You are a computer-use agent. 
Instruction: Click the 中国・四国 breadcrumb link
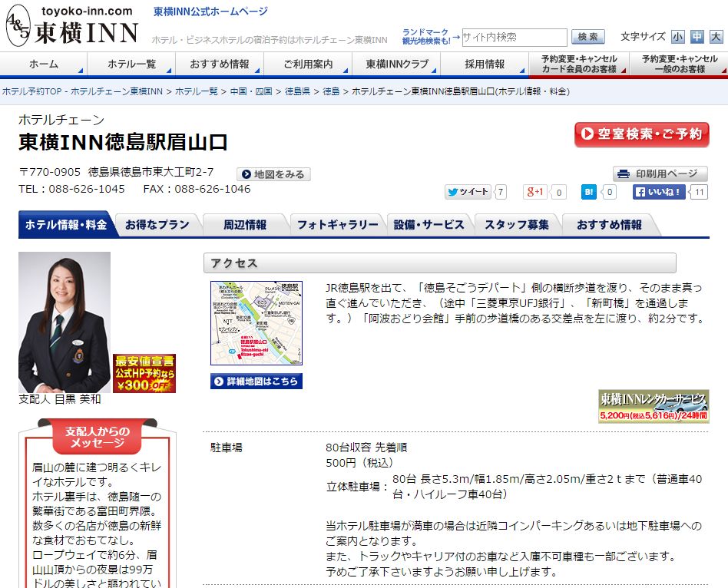pos(251,91)
